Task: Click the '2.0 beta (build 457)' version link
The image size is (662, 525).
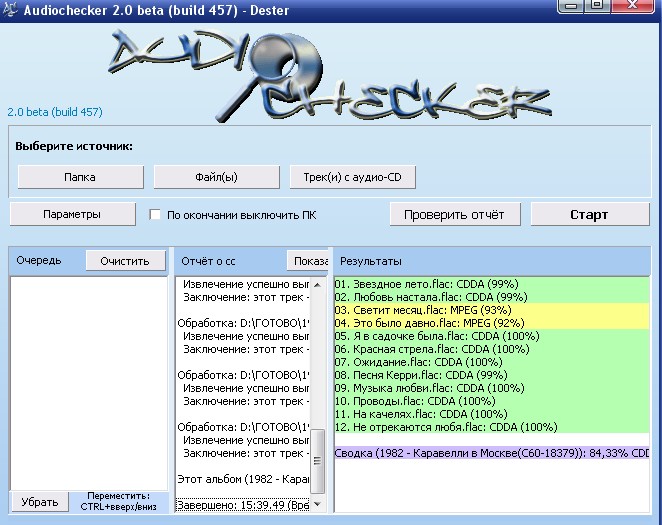Action: [55, 112]
